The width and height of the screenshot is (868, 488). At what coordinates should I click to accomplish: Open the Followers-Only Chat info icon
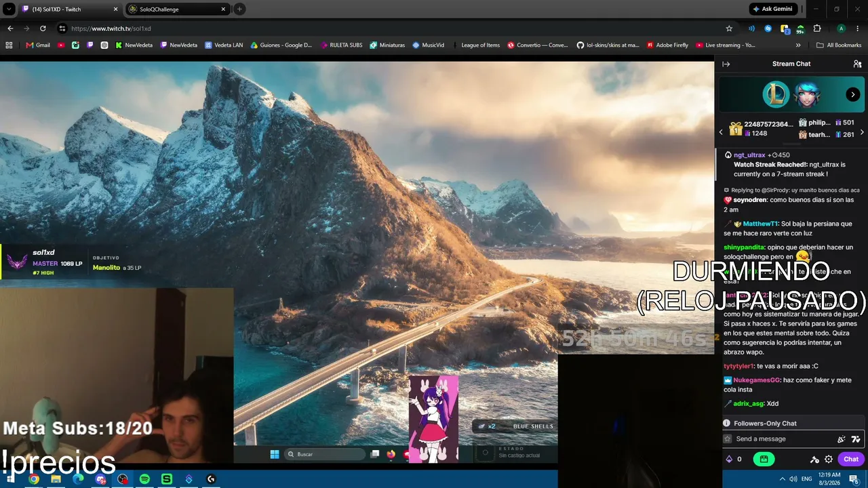coord(726,423)
